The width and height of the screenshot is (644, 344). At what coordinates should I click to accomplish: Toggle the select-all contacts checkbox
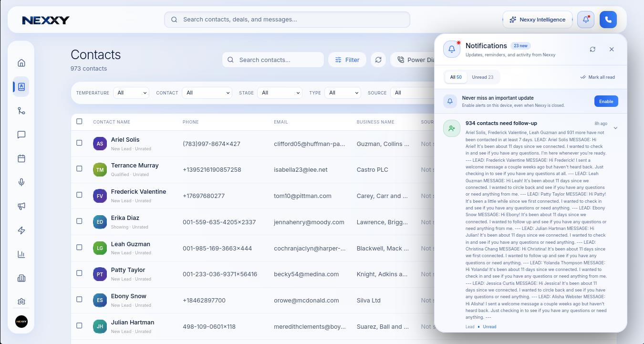pyautogui.click(x=79, y=121)
